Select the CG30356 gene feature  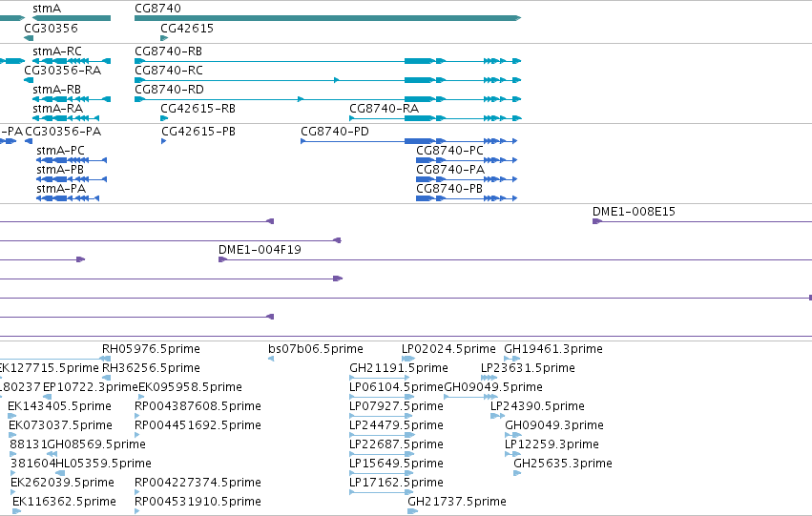[29, 38]
